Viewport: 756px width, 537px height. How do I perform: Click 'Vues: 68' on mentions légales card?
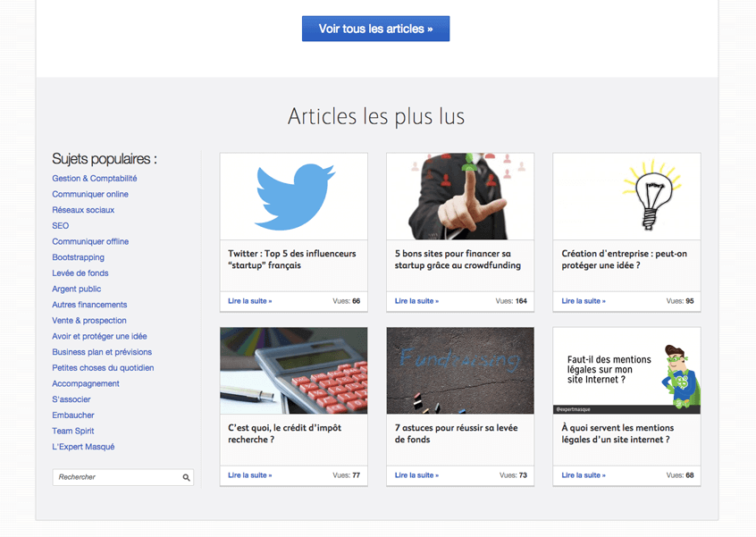click(680, 475)
